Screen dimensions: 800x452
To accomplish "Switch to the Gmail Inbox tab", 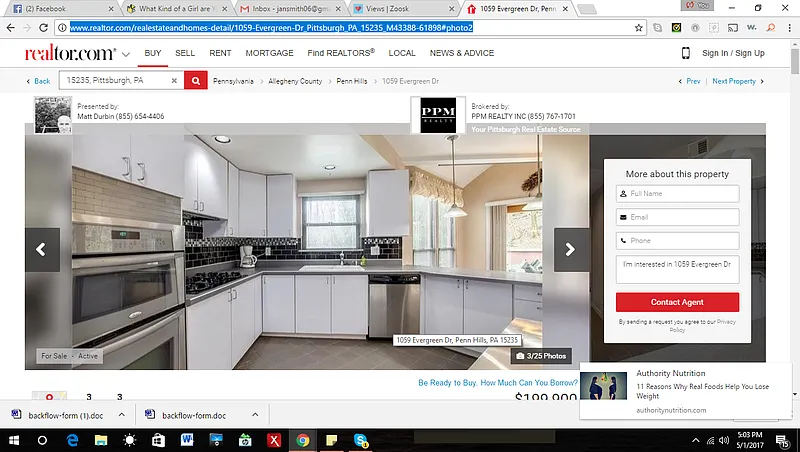I will [290, 9].
